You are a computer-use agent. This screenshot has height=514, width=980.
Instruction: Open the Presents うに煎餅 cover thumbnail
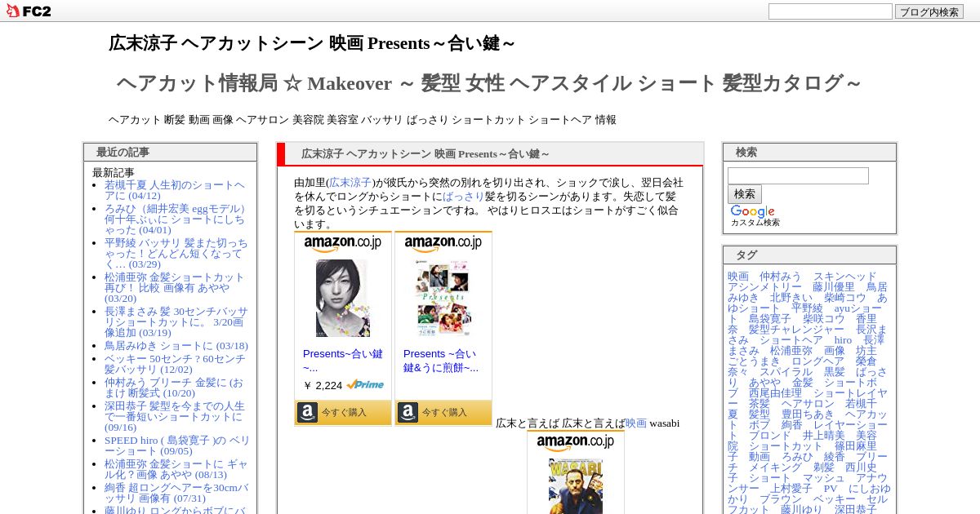point(443,298)
